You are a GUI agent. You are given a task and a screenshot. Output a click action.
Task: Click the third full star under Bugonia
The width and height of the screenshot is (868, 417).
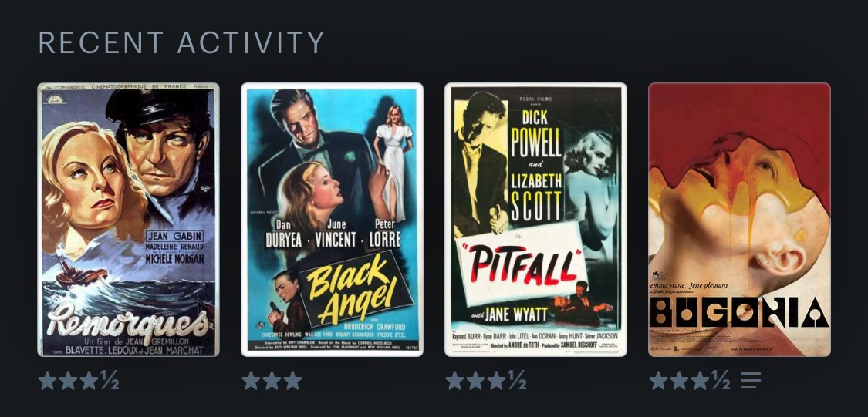pyautogui.click(x=701, y=381)
